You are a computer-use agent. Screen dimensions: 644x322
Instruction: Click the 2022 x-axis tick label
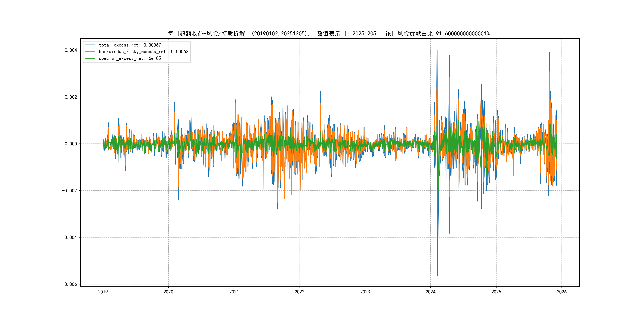point(300,292)
